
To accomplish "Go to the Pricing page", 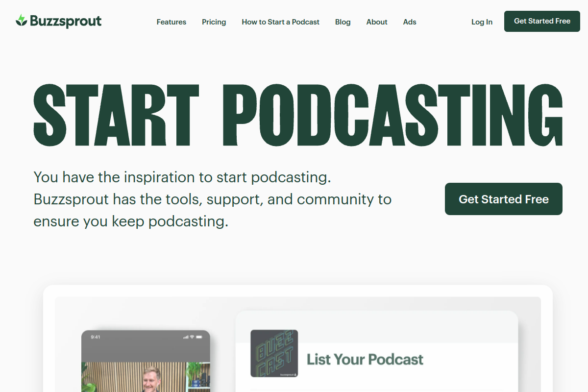I will point(214,22).
